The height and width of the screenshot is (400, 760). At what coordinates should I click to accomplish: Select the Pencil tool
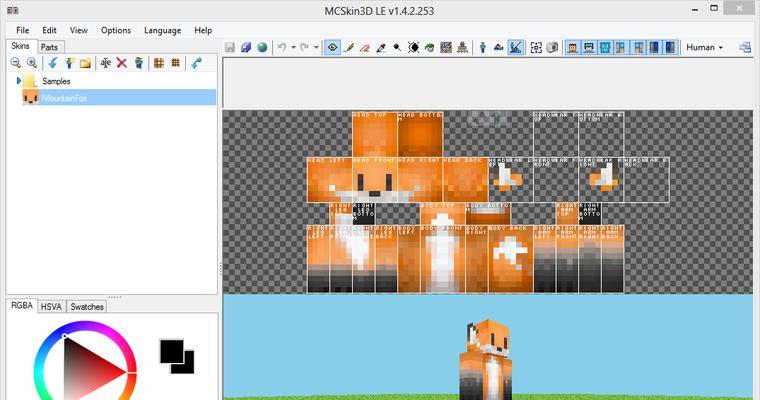tap(348, 48)
